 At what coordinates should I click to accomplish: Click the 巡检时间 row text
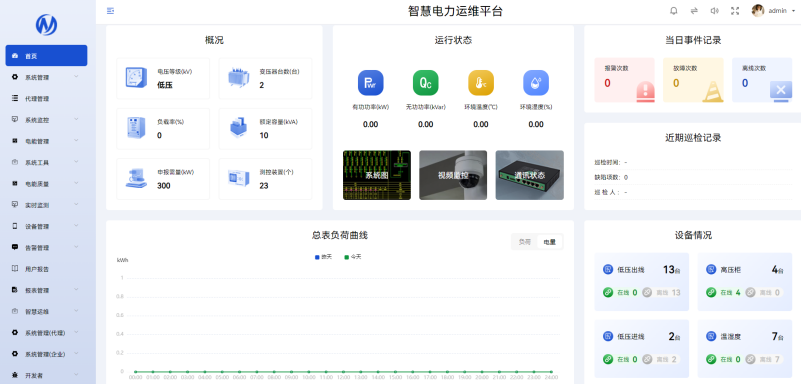coord(611,162)
